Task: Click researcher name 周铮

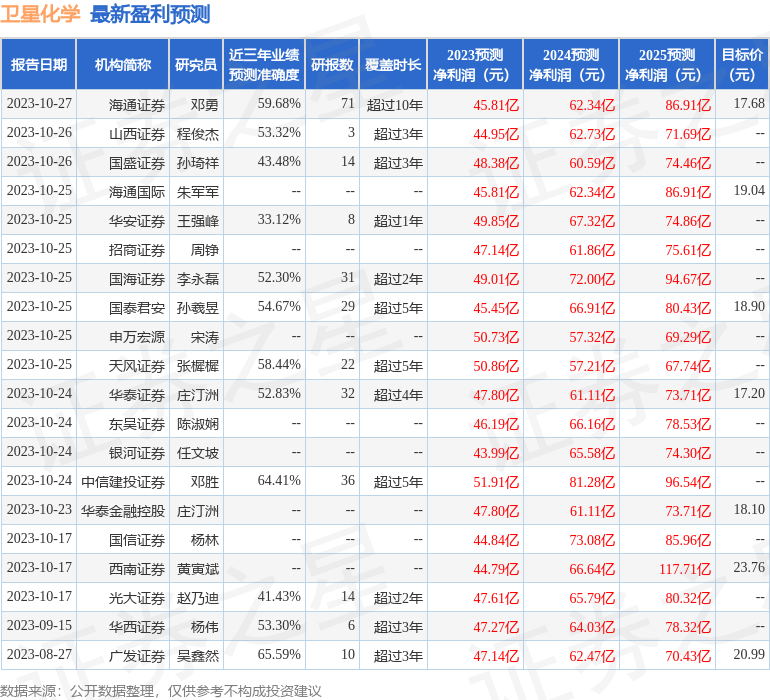Action: [204, 250]
